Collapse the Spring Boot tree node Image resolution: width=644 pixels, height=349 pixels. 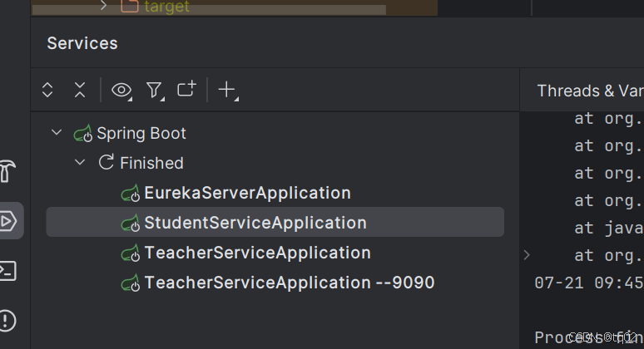tap(57, 132)
